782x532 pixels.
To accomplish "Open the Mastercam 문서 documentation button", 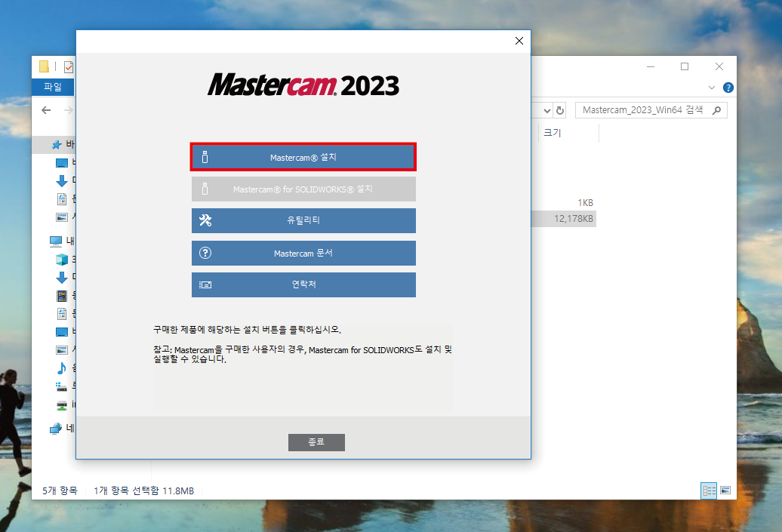I will [x=303, y=254].
